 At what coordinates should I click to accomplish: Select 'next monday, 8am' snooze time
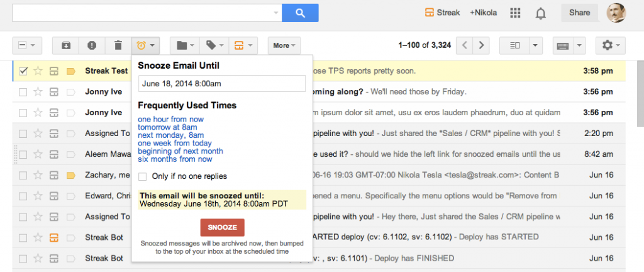171,135
